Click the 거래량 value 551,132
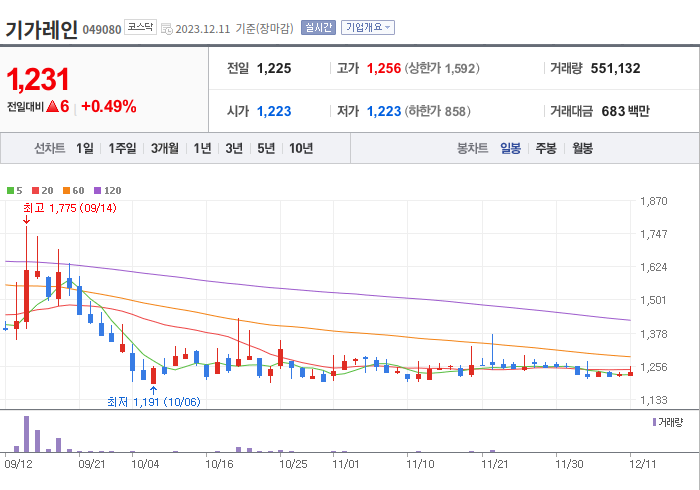Screen dimensions: 700x490 coord(615,68)
